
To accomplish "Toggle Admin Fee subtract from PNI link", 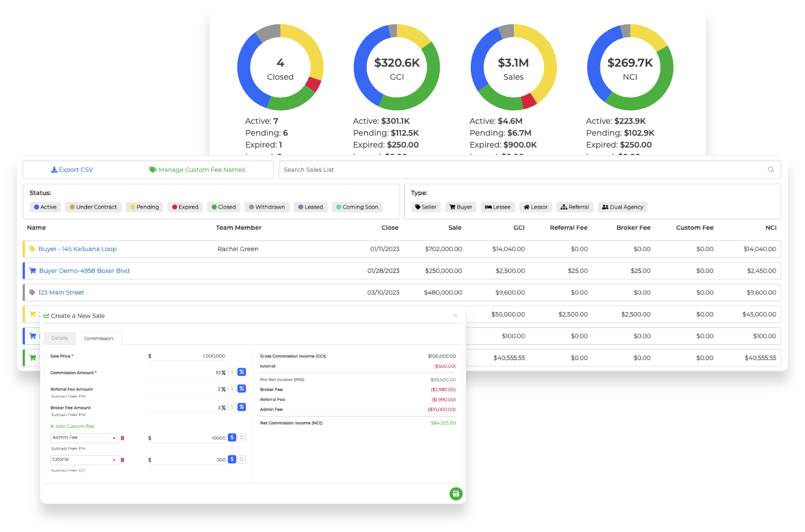I will [82, 449].
